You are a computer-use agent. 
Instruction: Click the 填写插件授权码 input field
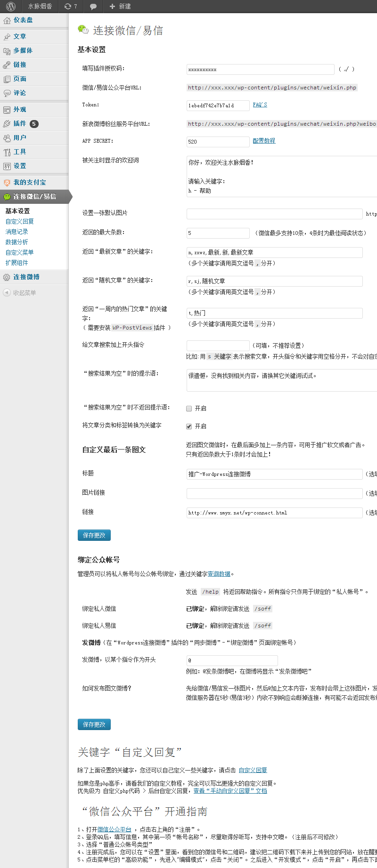[x=261, y=69]
